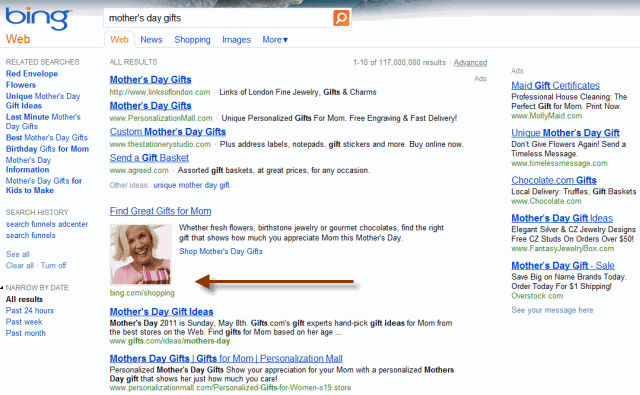Click the smiling woman gift thumbnail
This screenshot has height=395, width=640.
point(141,254)
